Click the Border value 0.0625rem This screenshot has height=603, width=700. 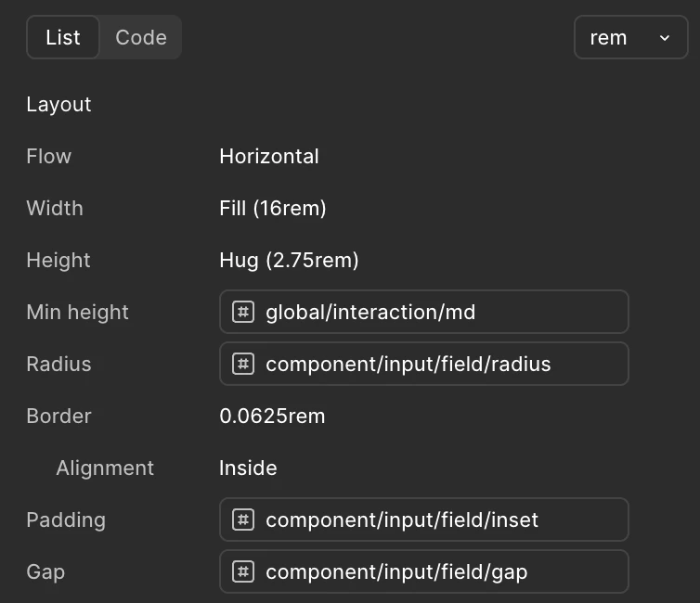pos(272,416)
